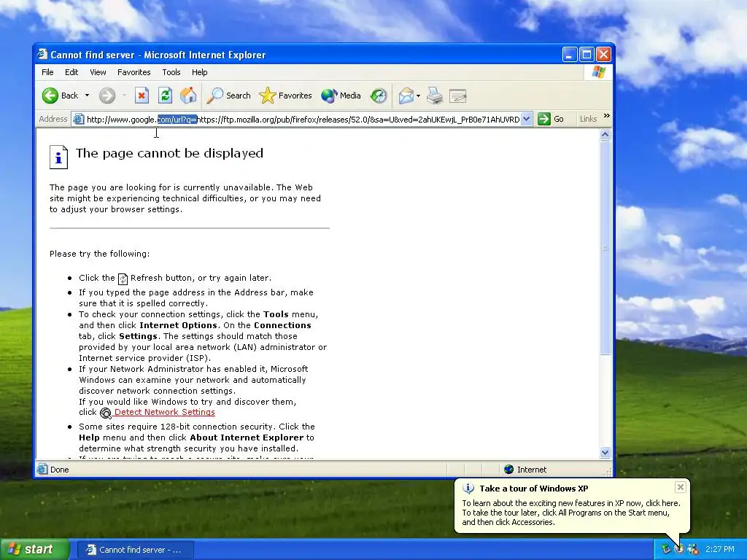Expand the Forward button history dropdown
747x560 pixels.
pos(124,96)
